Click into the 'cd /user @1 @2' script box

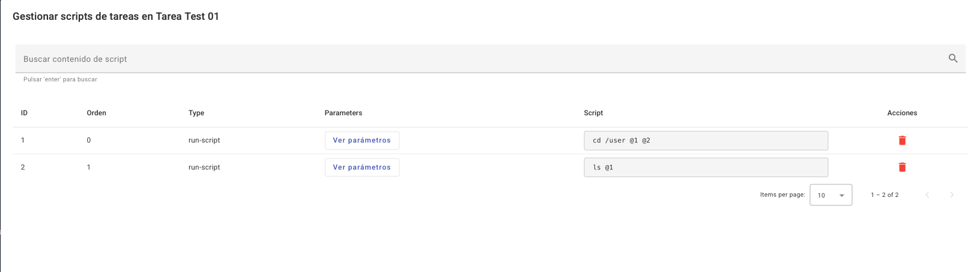[x=706, y=141]
